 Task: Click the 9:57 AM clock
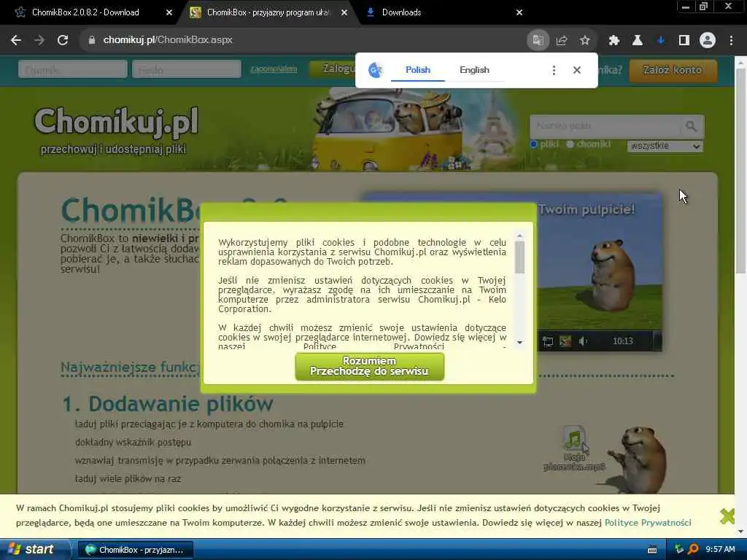(720, 550)
